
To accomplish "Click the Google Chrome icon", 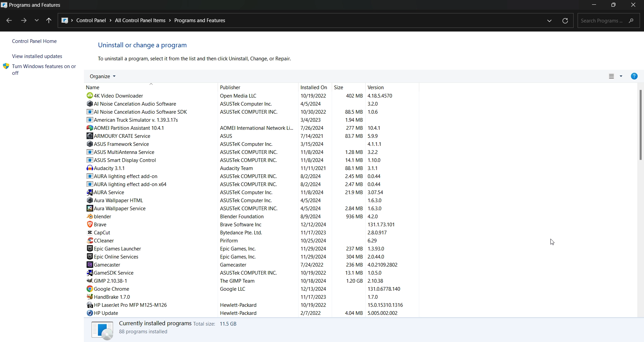I will [x=90, y=289].
